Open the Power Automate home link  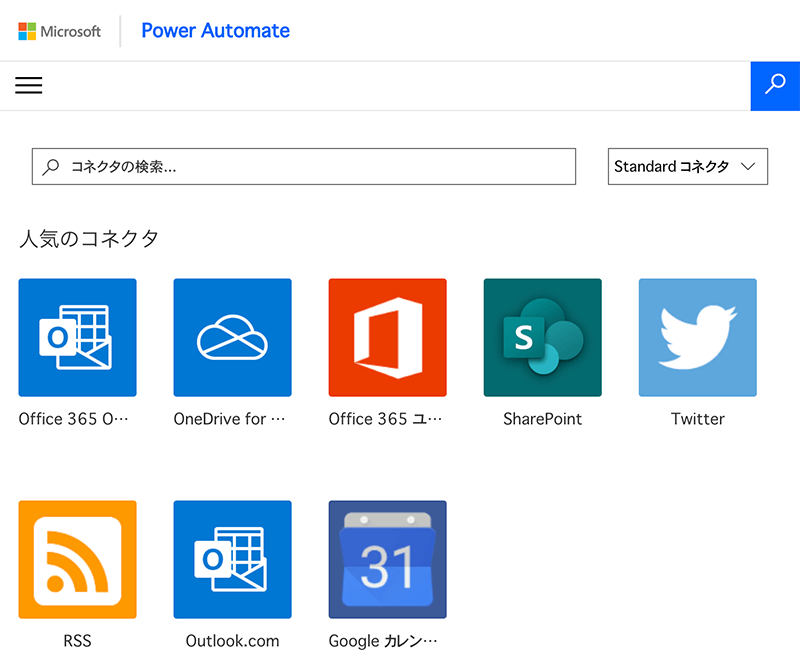[x=215, y=31]
